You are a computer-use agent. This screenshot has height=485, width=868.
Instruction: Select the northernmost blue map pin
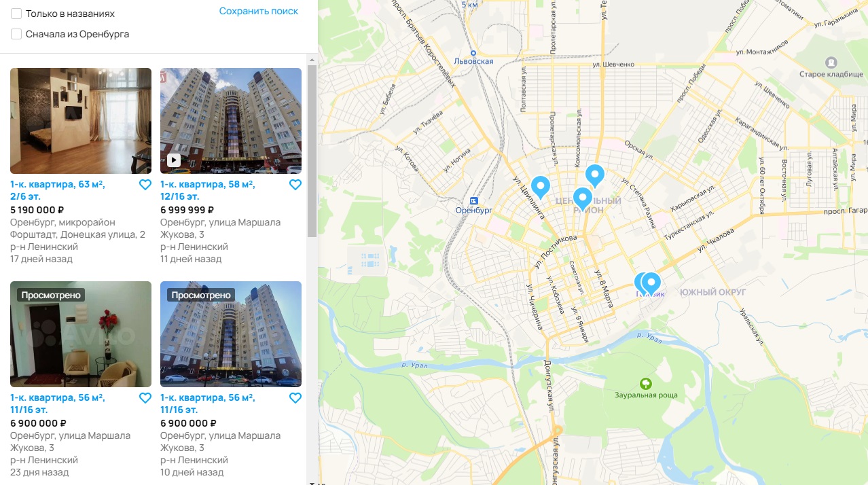(595, 175)
